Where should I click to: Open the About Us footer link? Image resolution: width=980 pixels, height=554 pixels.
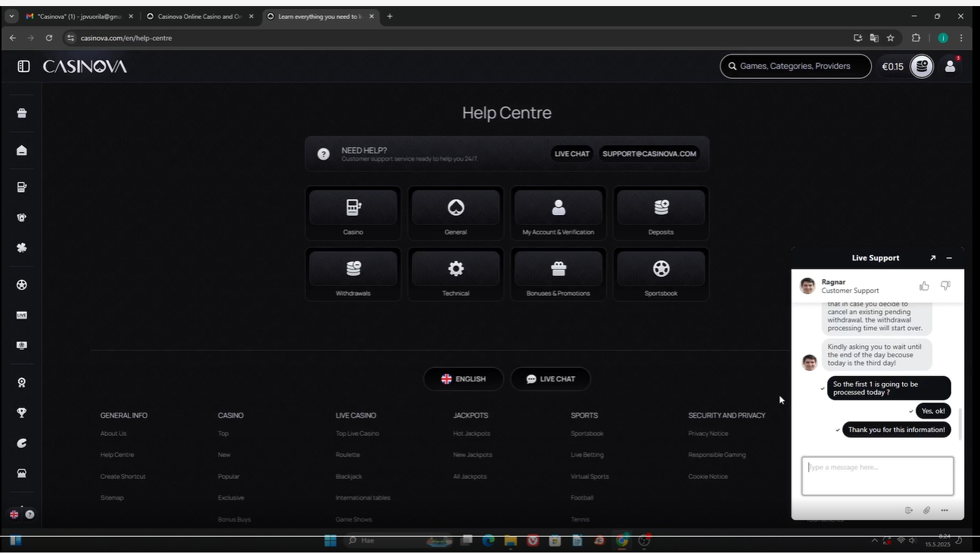(x=114, y=434)
